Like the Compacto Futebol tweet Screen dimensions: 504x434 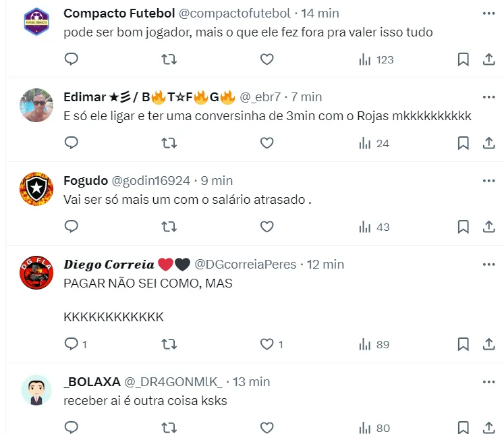tap(267, 59)
